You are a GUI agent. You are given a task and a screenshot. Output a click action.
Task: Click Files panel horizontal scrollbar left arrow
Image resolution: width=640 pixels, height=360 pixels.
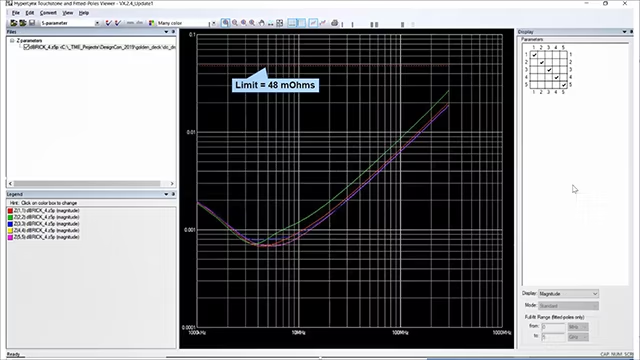10,184
